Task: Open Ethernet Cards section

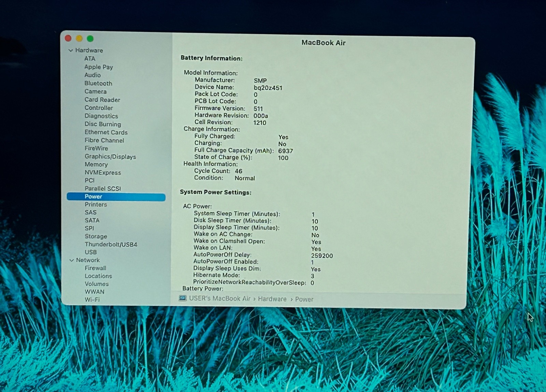Action: pyautogui.click(x=106, y=132)
